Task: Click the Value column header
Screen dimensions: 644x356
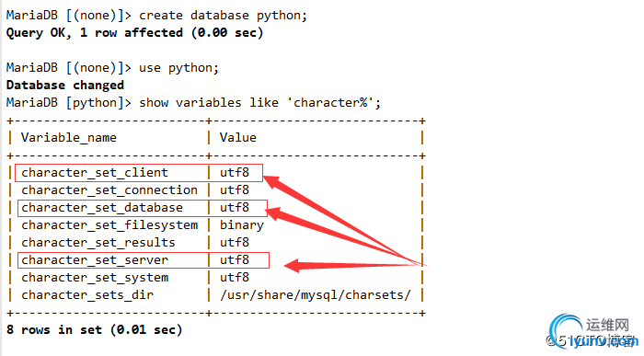Action: pos(237,137)
